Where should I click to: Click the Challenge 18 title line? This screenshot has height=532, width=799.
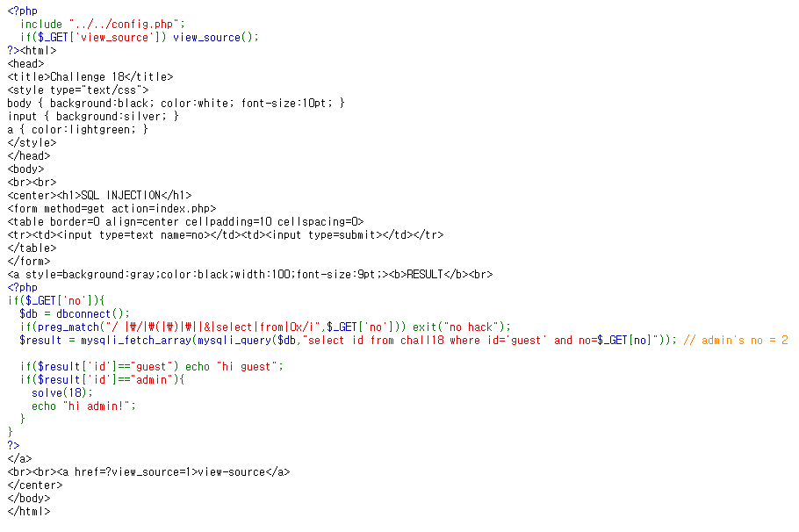90,77
